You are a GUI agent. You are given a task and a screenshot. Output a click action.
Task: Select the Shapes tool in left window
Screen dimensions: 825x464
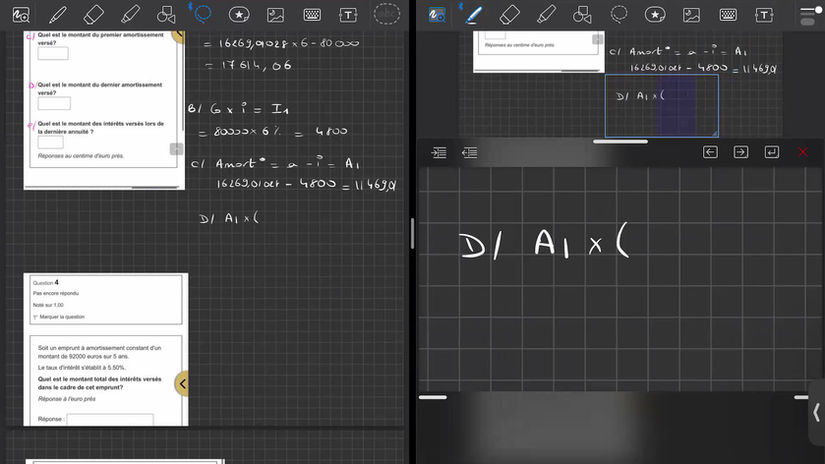click(x=166, y=15)
